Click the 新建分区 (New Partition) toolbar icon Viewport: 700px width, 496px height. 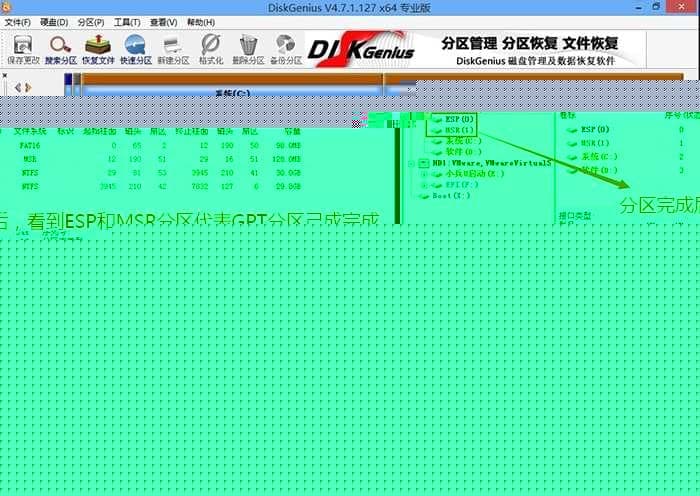[173, 50]
